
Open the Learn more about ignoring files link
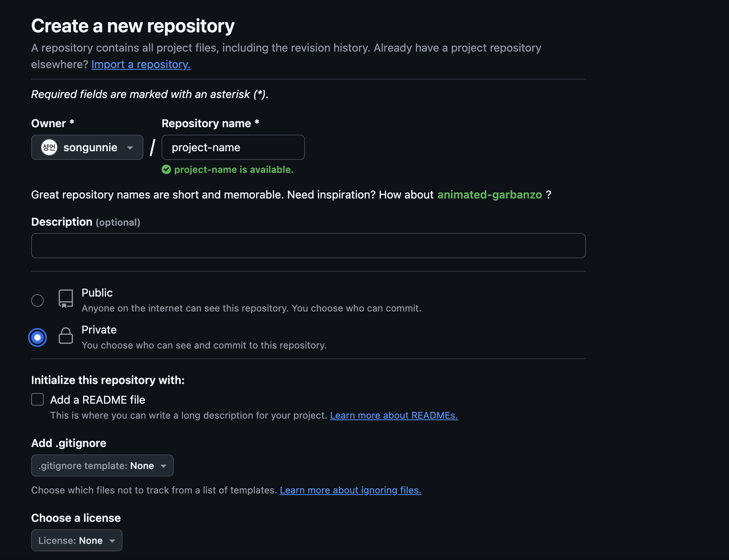pos(350,490)
